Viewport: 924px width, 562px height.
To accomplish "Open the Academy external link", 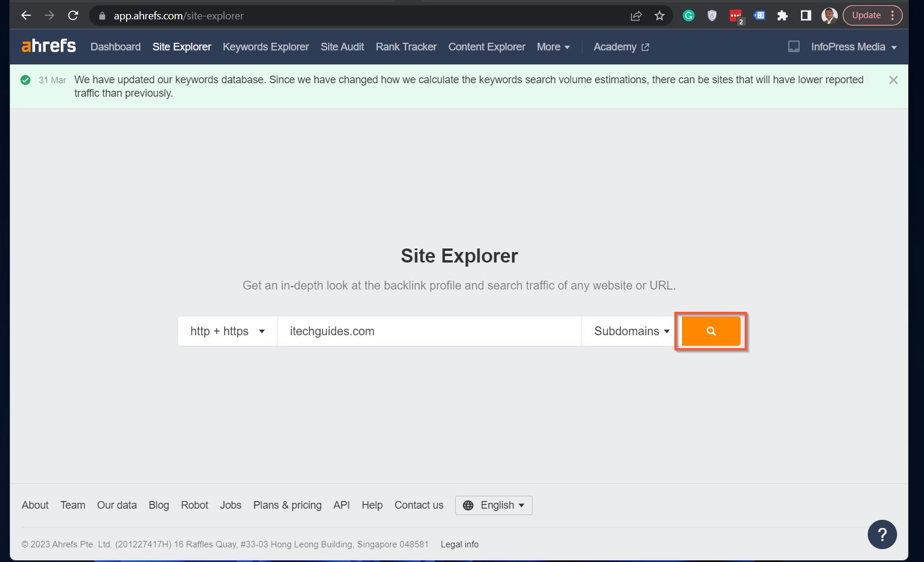I will point(621,47).
